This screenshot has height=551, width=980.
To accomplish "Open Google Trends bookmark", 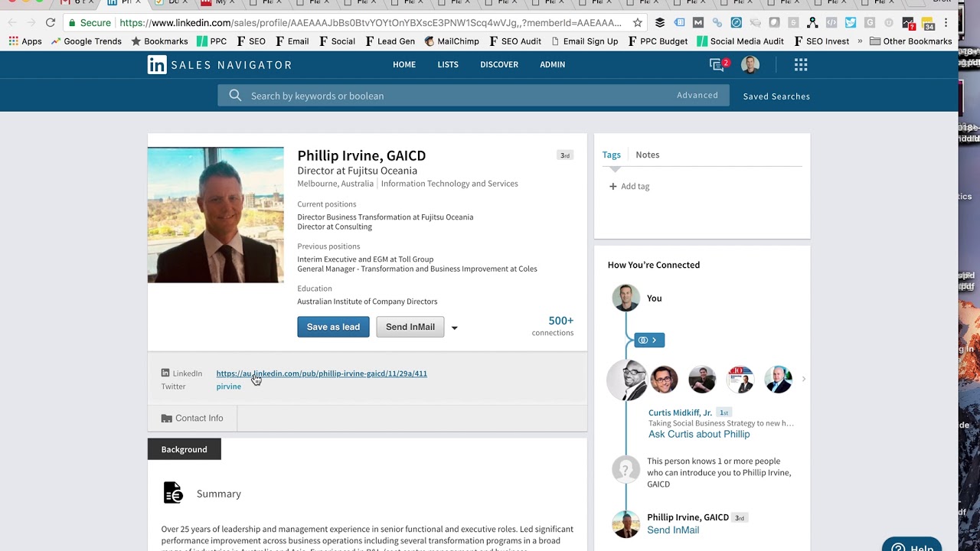I will click(x=86, y=41).
